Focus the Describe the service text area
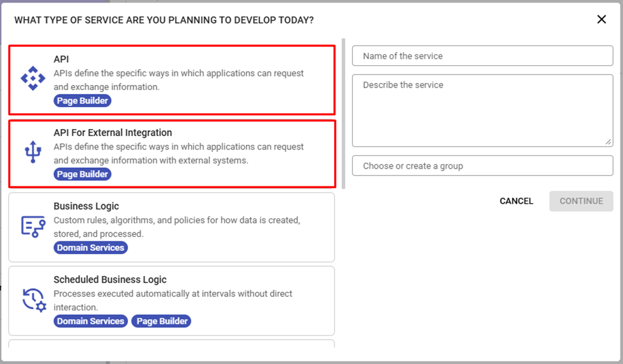623x364 pixels. (x=482, y=110)
